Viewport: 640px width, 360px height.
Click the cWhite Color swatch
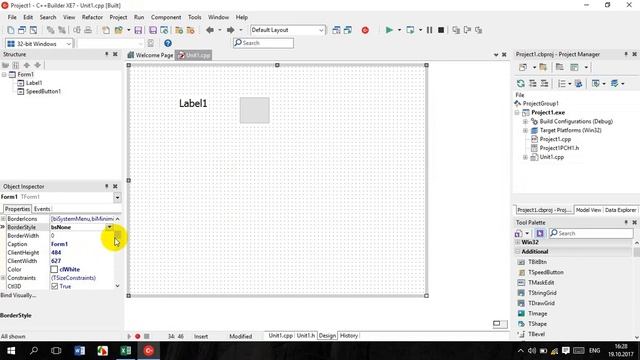click(54, 269)
